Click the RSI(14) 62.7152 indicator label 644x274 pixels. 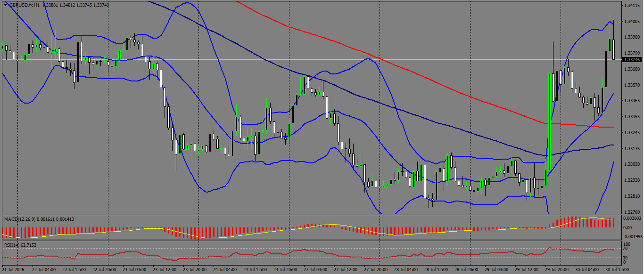pyautogui.click(x=20, y=245)
